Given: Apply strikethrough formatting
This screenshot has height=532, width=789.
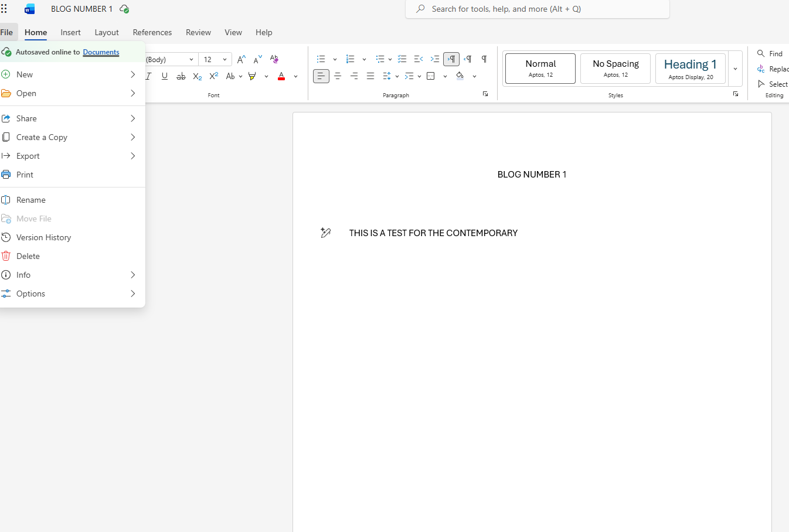Looking at the screenshot, I should click(181, 76).
